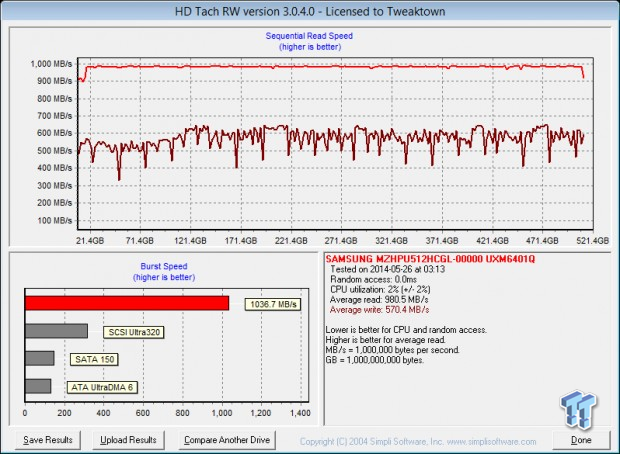The height and width of the screenshot is (454, 620).
Task: Click the SATA 150 label
Action: click(x=95, y=359)
